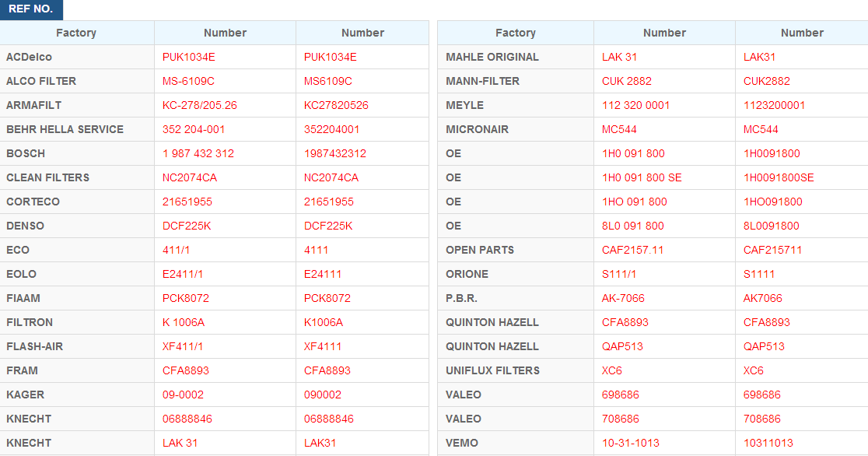The image size is (868, 456).
Task: Open OE number 1H0 091 800 SE
Action: point(642,177)
